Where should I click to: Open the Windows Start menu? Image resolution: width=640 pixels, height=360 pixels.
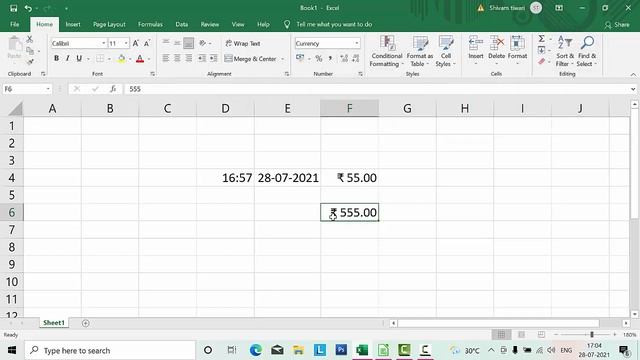tap(12, 350)
